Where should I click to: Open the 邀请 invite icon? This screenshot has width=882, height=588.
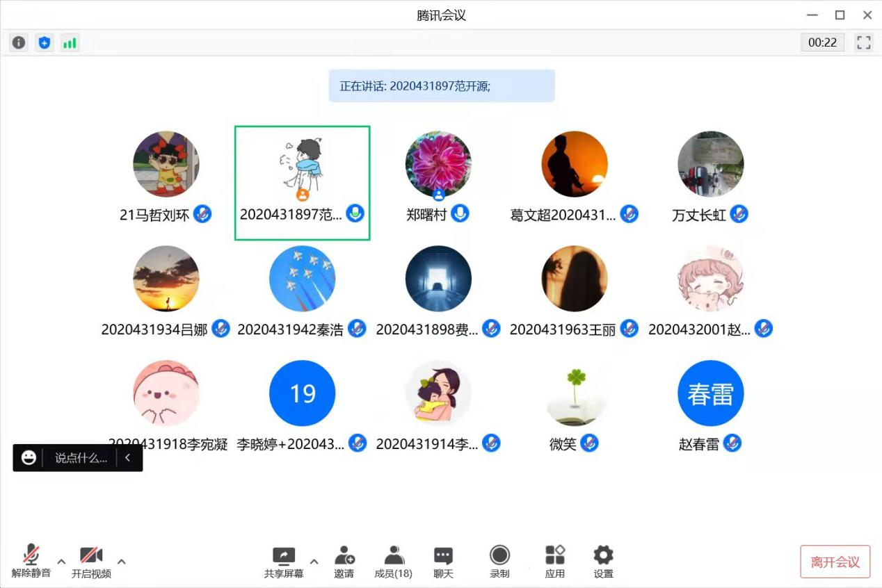344,562
